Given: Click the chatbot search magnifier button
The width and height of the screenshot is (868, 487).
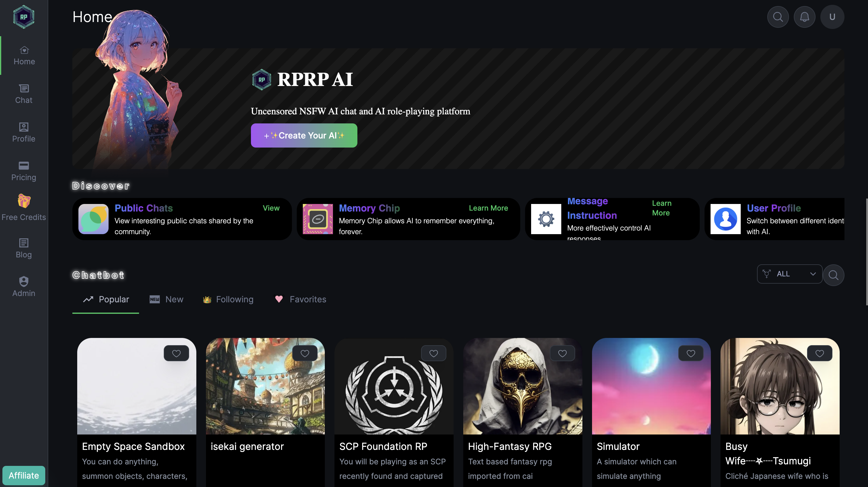Looking at the screenshot, I should tap(833, 275).
